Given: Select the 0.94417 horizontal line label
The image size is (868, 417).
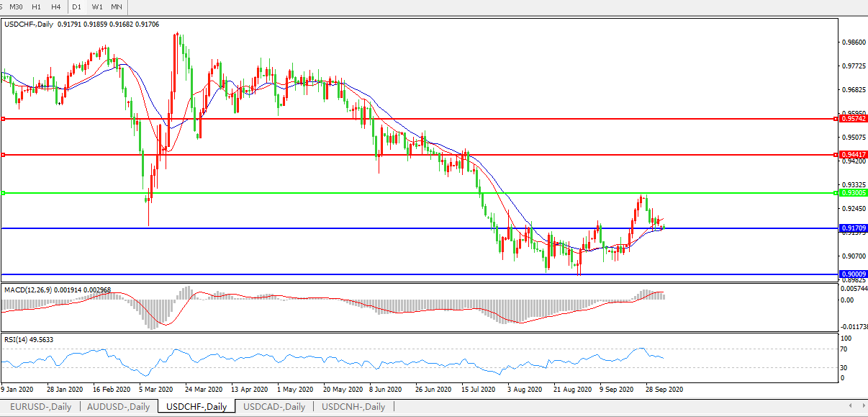Looking at the screenshot, I should pyautogui.click(x=853, y=155).
